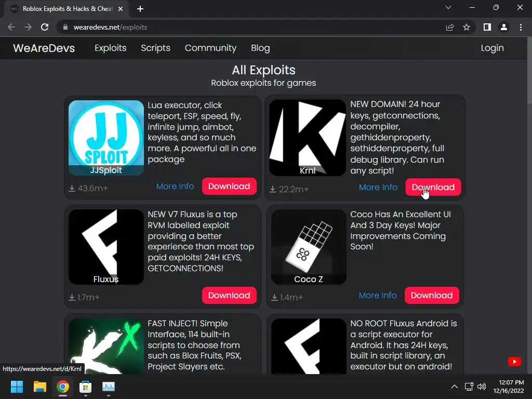Click the All Exploits heading
Viewport: 532px width, 399px height.
point(263,70)
